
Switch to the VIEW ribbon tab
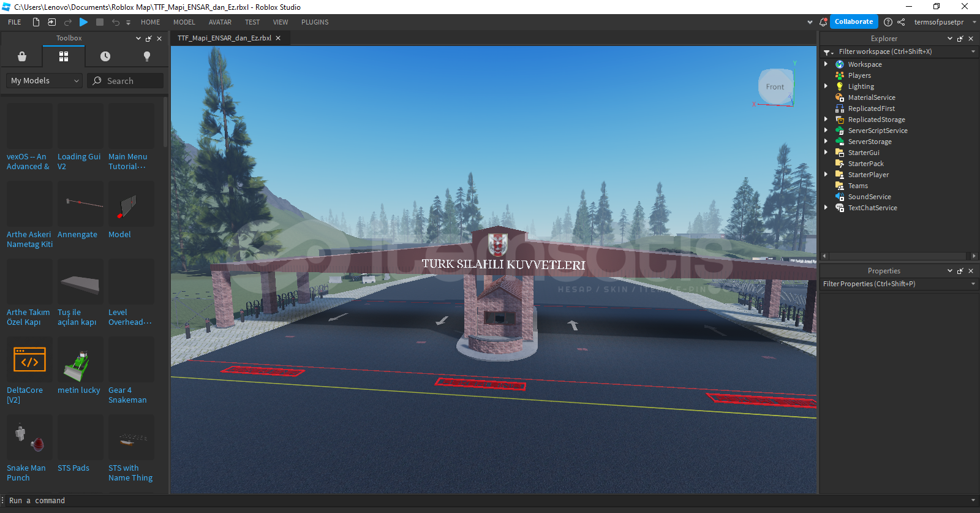tap(281, 22)
